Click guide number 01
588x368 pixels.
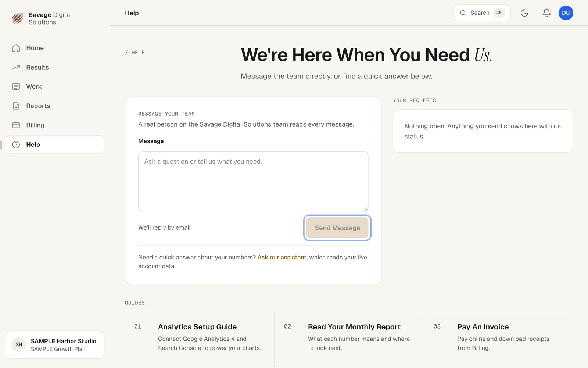[x=138, y=326]
